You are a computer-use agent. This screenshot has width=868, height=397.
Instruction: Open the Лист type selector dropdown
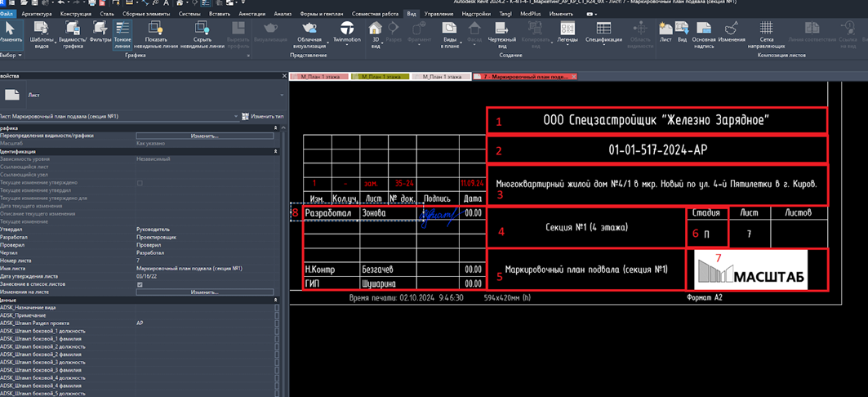(282, 96)
